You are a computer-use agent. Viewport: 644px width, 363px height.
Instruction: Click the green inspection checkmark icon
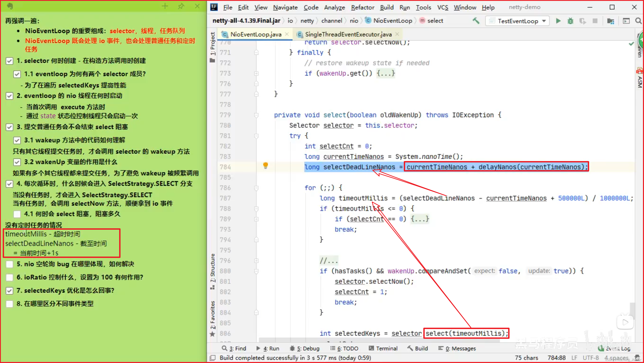click(631, 44)
